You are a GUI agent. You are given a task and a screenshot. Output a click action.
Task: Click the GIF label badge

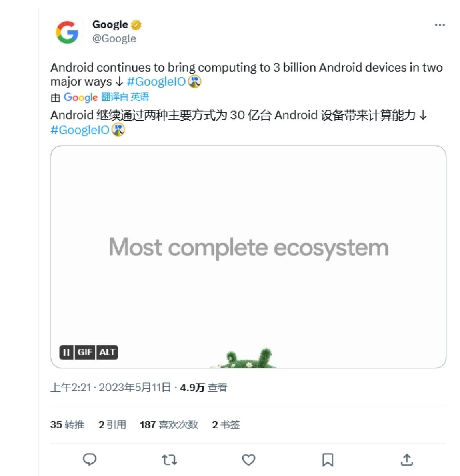tap(85, 352)
